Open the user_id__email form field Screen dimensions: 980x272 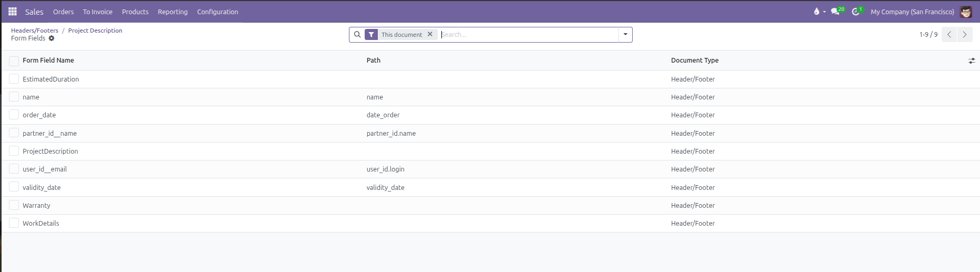pos(45,169)
